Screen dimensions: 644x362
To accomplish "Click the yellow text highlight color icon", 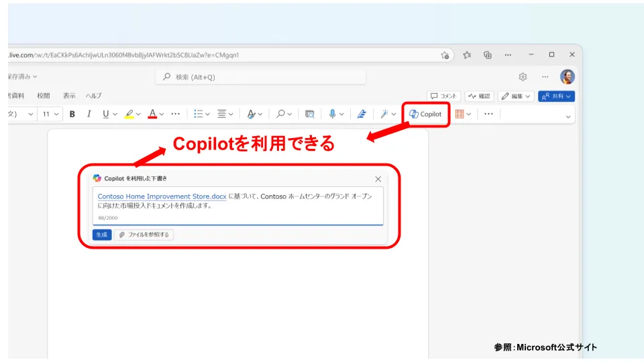I will click(x=129, y=114).
